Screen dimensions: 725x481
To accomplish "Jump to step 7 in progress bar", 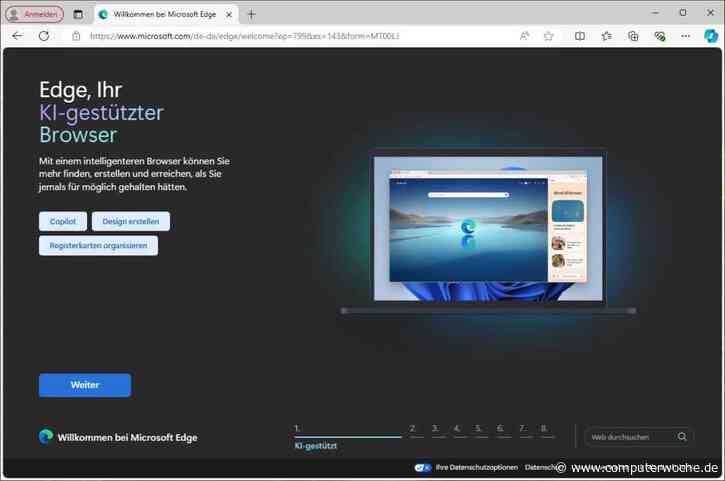I will coord(526,430).
